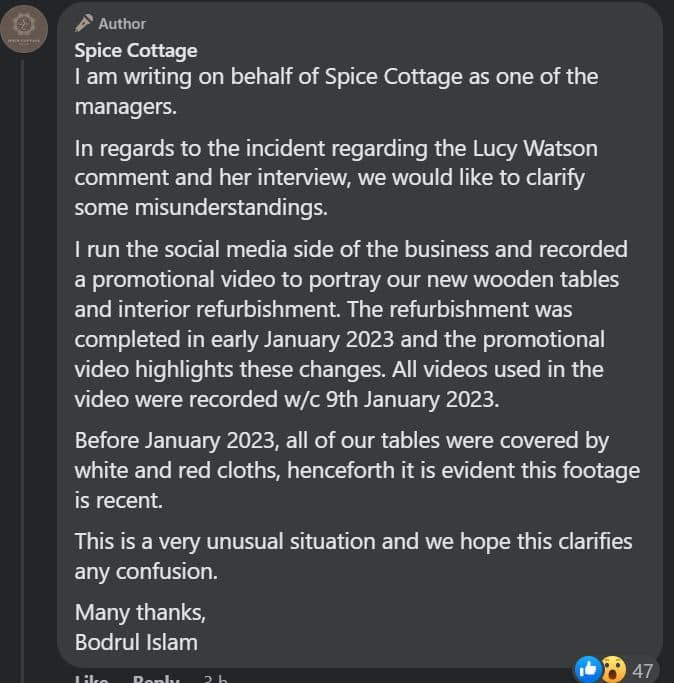Viewport: 674px width, 683px height.
Task: View who reacted via the 47 count
Action: [x=643, y=671]
